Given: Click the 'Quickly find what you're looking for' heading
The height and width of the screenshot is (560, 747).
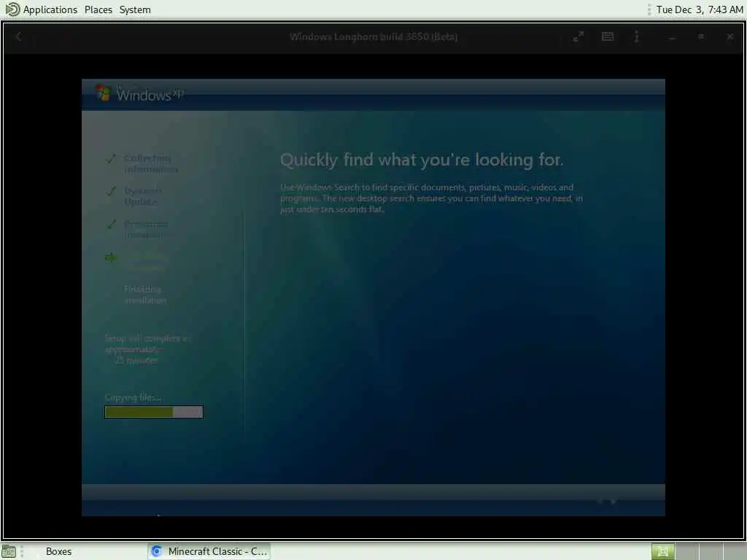Looking at the screenshot, I should point(422,160).
